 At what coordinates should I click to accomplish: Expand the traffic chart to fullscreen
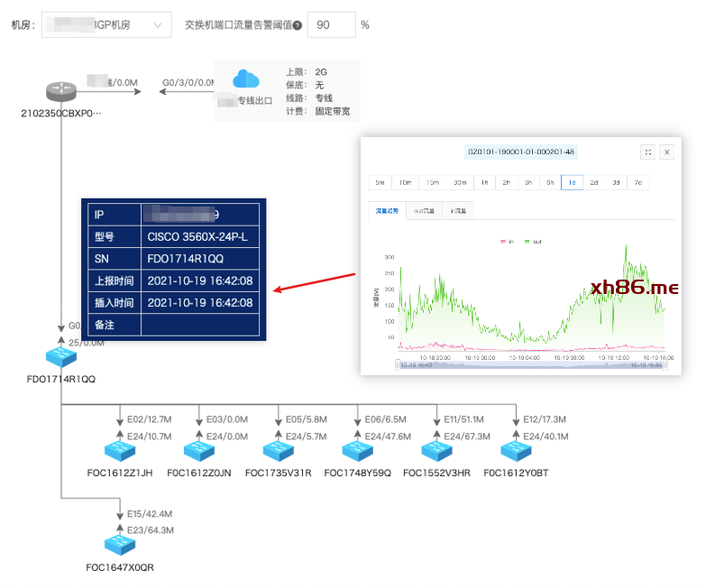pyautogui.click(x=647, y=152)
